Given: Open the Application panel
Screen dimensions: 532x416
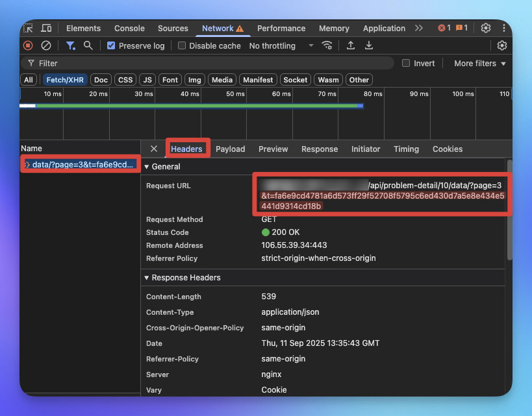Looking at the screenshot, I should [384, 29].
